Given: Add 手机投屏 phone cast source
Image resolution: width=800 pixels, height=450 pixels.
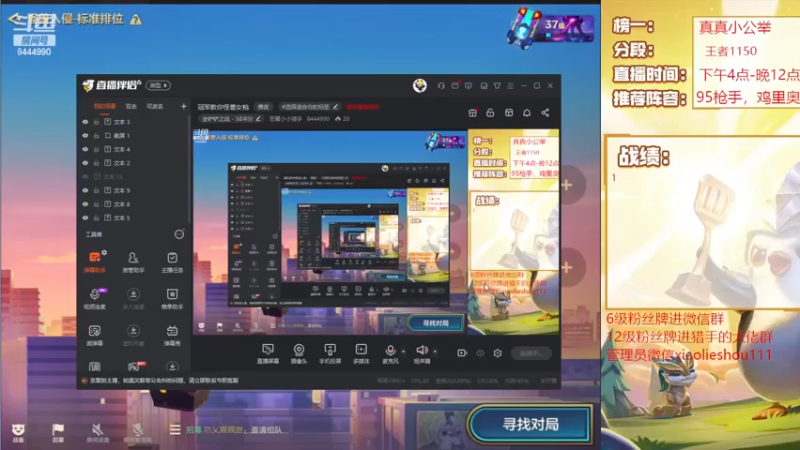Looking at the screenshot, I should tap(330, 354).
